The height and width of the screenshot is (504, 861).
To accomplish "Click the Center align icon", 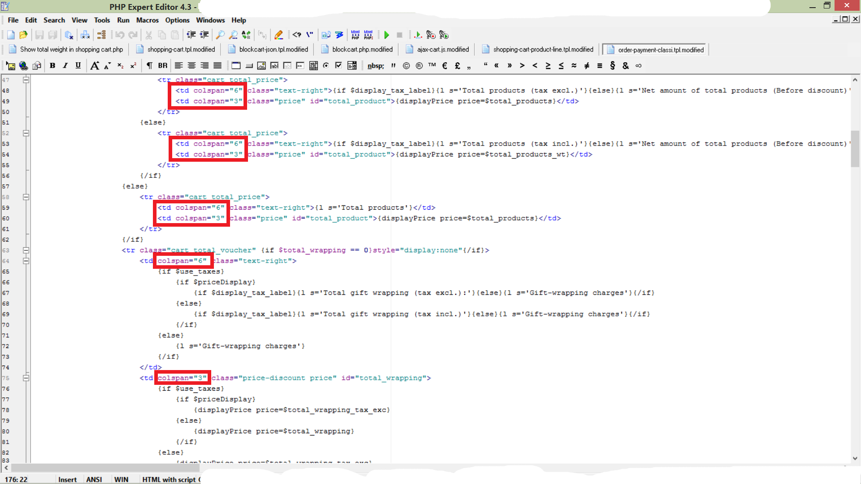I will pyautogui.click(x=191, y=65).
